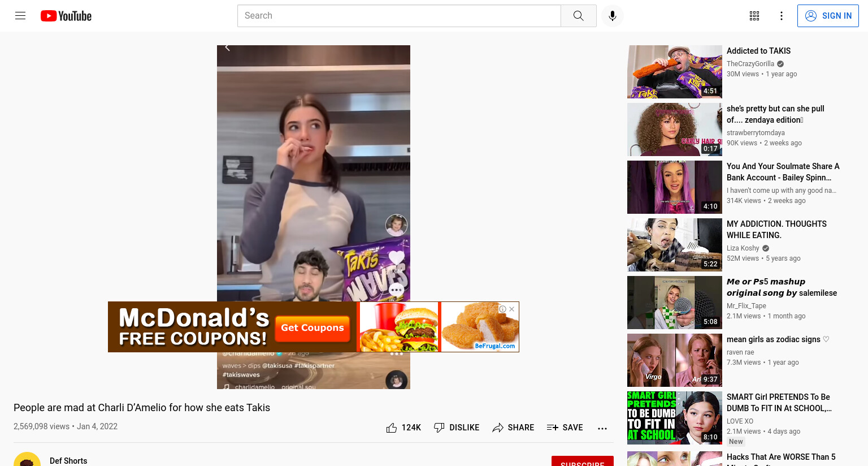This screenshot has width=868, height=466.
Task: Visit Liza Koshy channel
Action: pyautogui.click(x=743, y=248)
